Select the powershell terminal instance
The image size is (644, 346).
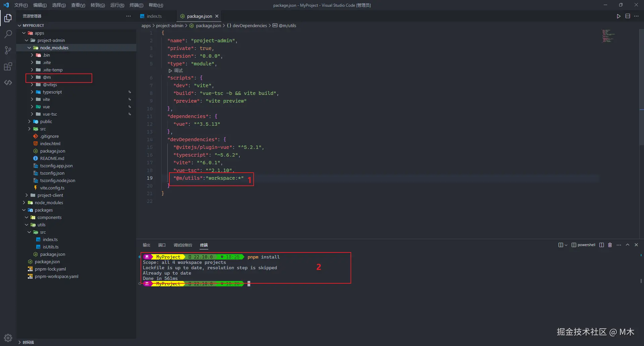click(583, 245)
